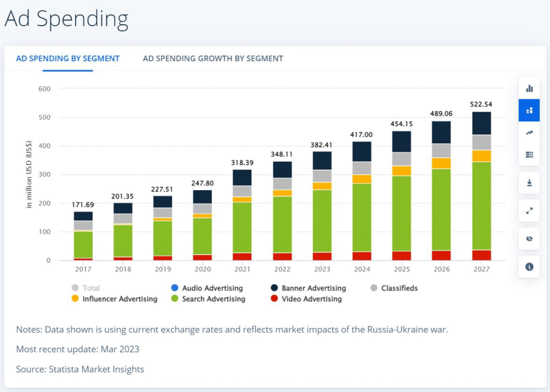Download the chart using the download icon
The height and width of the screenshot is (392, 550).
click(x=529, y=183)
